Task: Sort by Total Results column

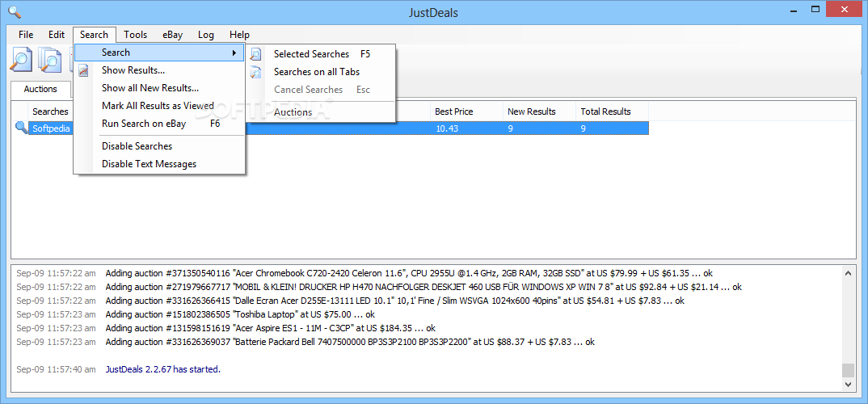Action: click(613, 112)
